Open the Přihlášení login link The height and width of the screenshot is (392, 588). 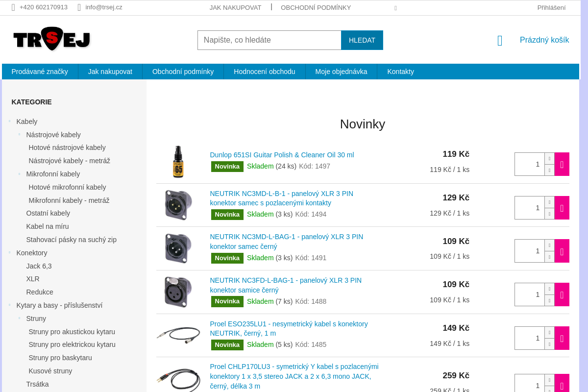(551, 7)
